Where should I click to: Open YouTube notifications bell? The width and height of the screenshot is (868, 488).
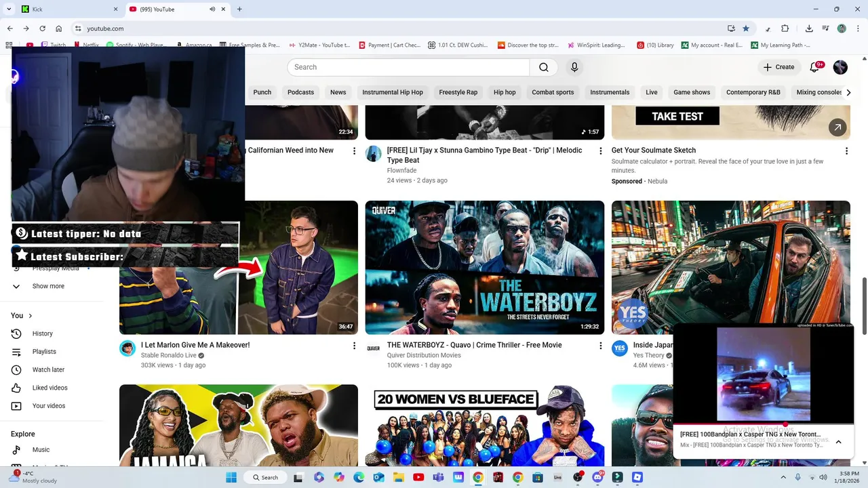(x=816, y=67)
